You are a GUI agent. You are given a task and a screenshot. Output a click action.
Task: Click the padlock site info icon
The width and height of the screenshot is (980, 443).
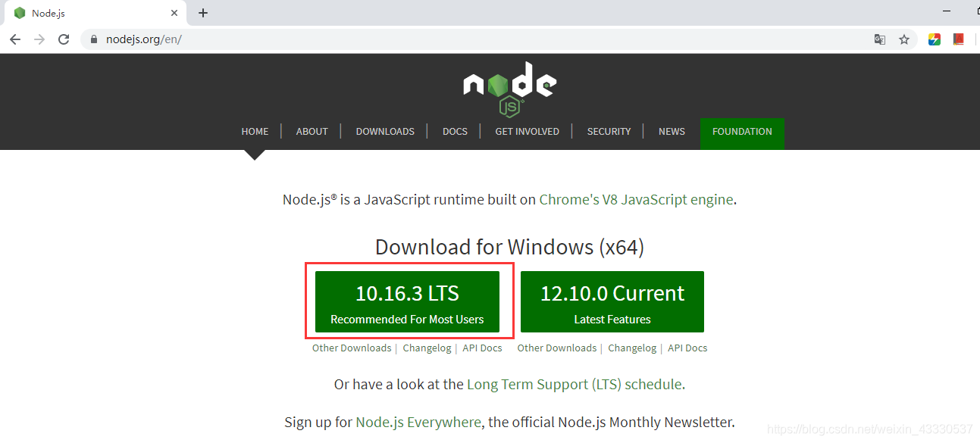95,39
